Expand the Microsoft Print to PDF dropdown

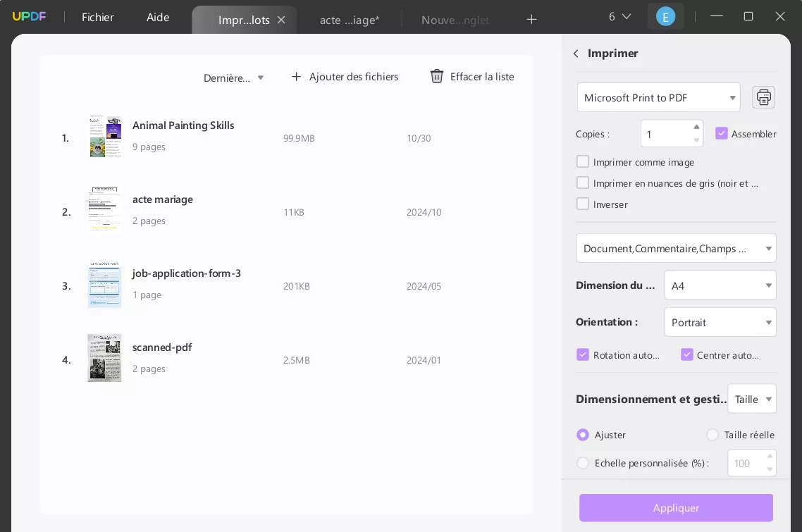click(658, 98)
